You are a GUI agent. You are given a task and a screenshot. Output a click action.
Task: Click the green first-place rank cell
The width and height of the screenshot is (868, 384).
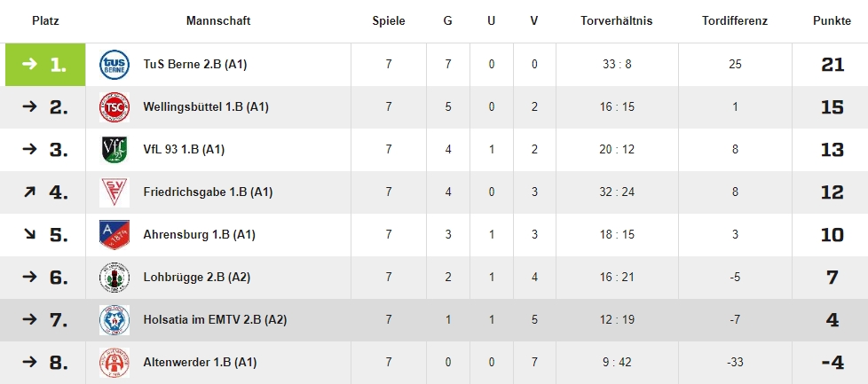pos(45,65)
